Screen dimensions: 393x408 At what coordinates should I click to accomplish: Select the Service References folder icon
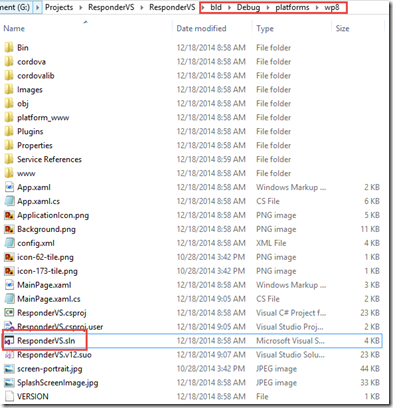click(9, 160)
